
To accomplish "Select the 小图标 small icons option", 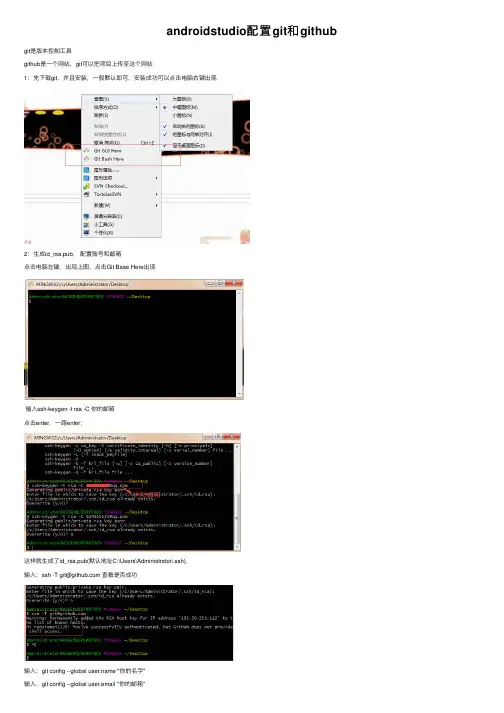I will coord(182,115).
